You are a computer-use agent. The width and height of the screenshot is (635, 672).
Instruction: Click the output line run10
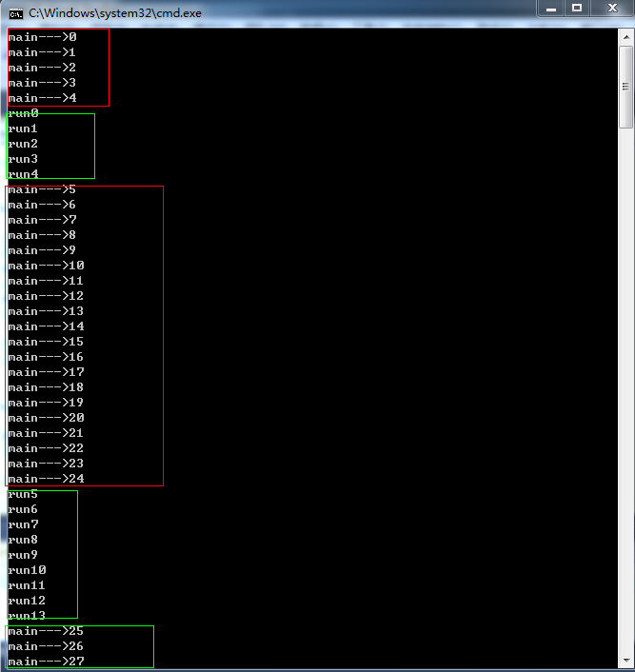click(27, 570)
